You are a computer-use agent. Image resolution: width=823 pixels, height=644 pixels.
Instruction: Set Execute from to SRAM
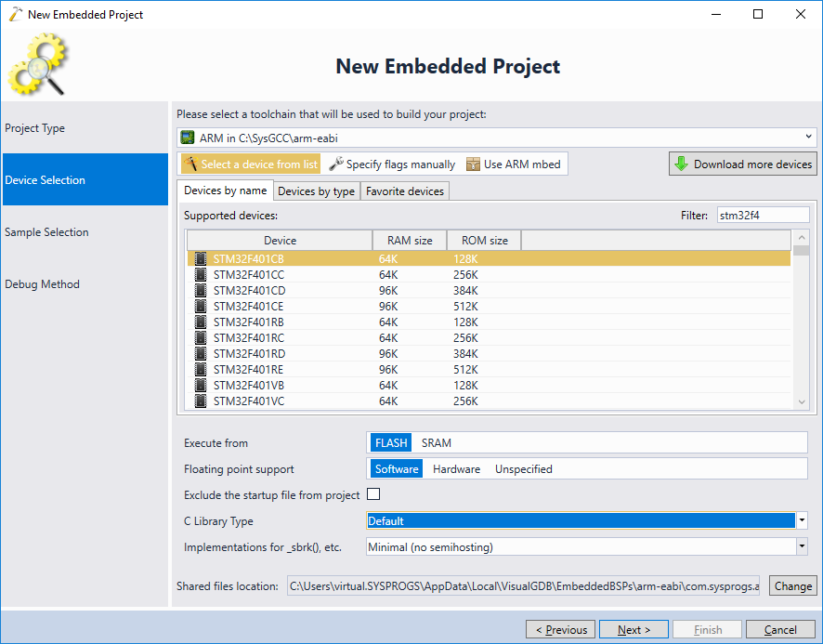point(437,443)
